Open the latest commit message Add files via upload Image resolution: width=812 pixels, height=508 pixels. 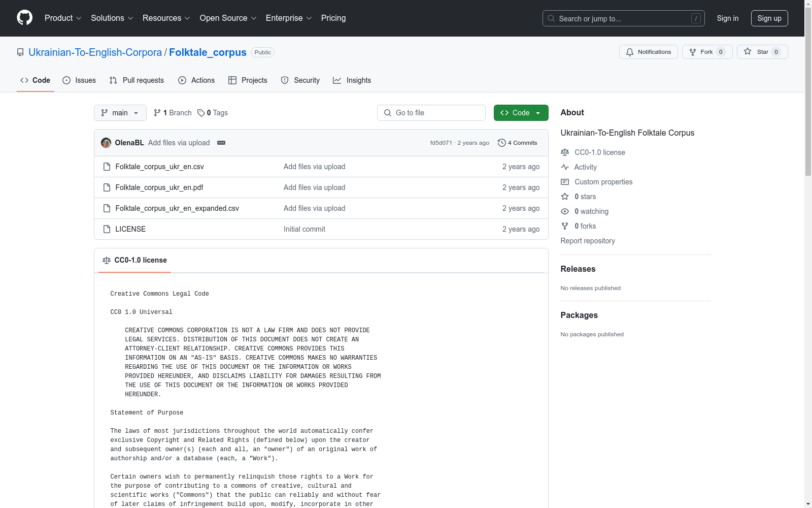(x=179, y=143)
